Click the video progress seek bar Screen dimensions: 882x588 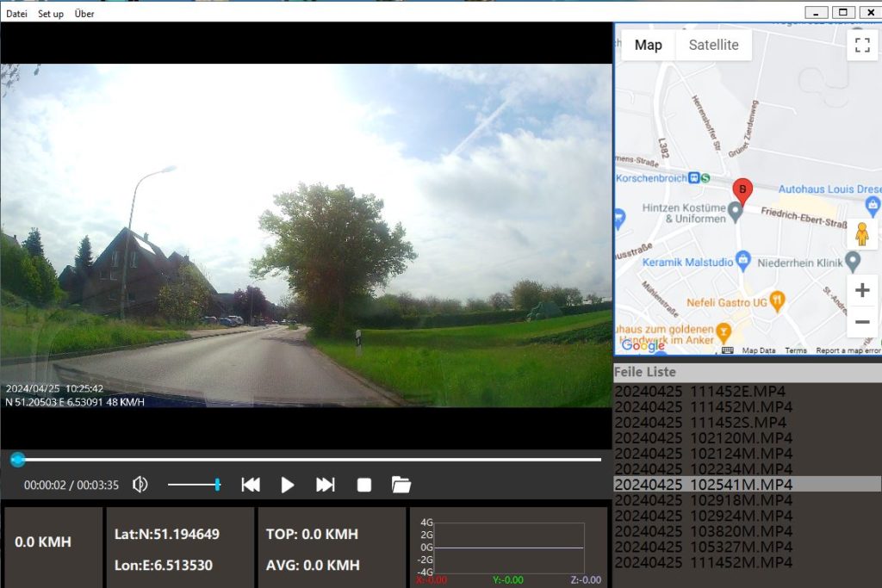pos(310,460)
